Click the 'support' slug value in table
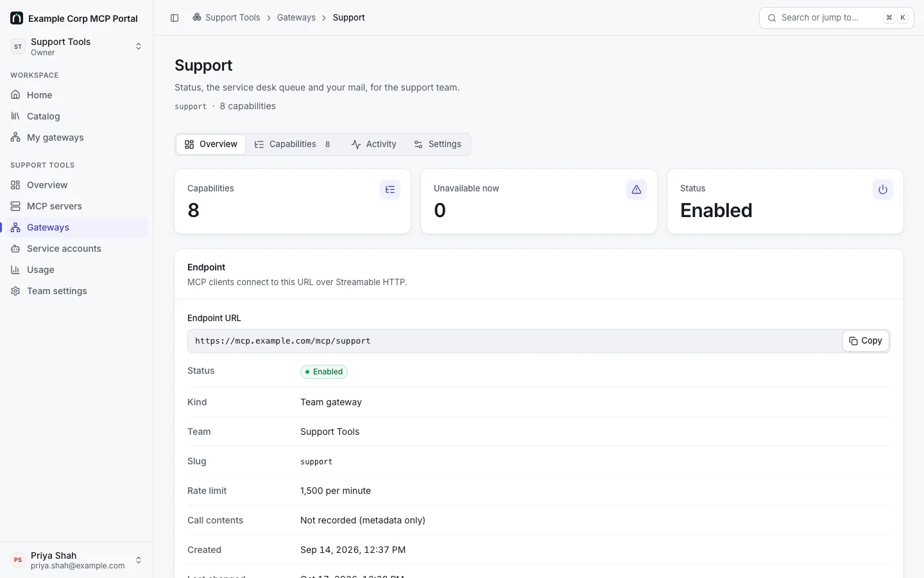This screenshot has width=924, height=578. click(x=316, y=462)
